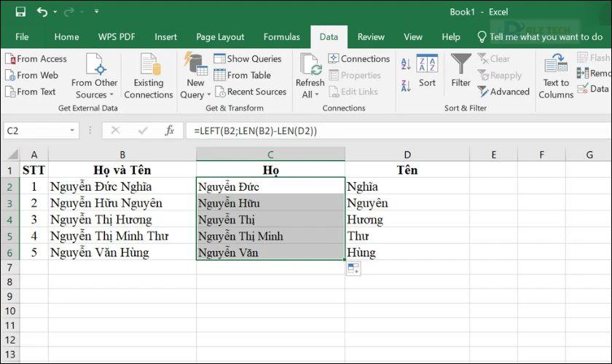This screenshot has width=612, height=364.
Task: Select column B header
Action: pyautogui.click(x=122, y=155)
